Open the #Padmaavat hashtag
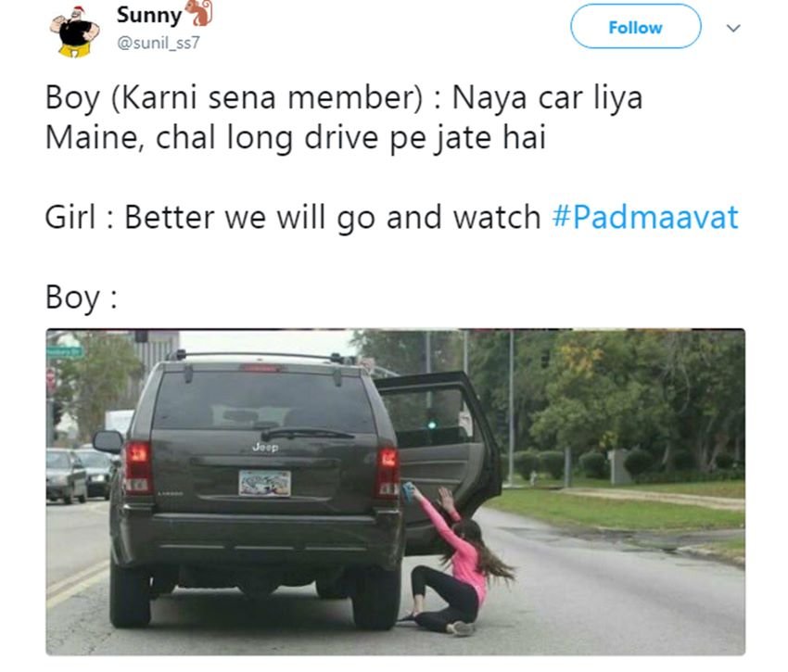Screen dimensions: 788x672 pyautogui.click(x=645, y=218)
